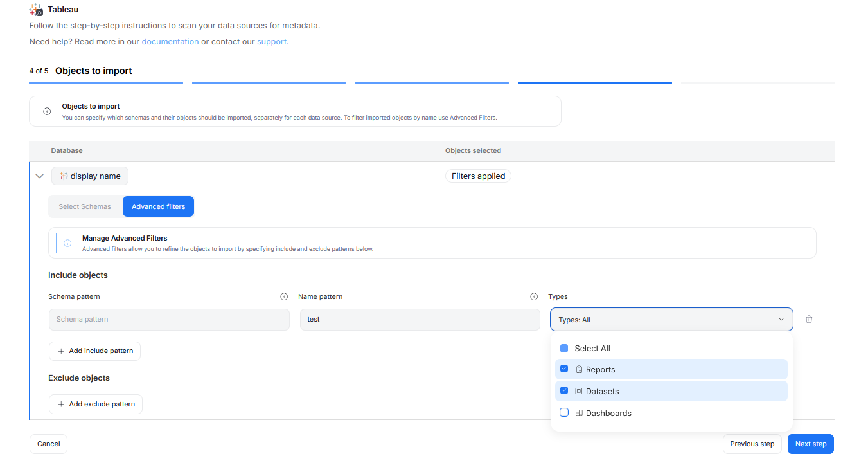Image resolution: width=868 pixels, height=474 pixels.
Task: Jump to the fifth step progress bar
Action: [x=757, y=83]
